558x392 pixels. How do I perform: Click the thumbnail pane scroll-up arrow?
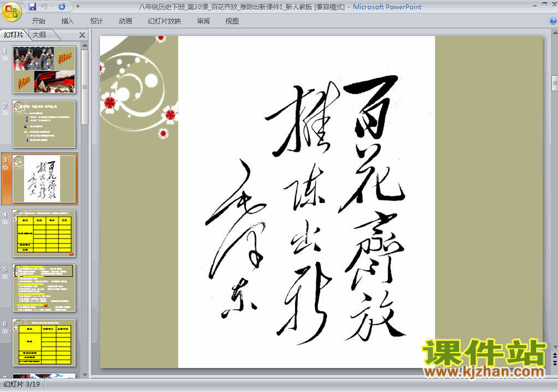[85, 45]
